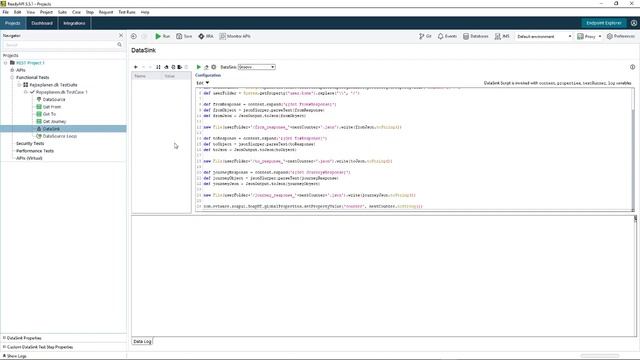Open Preferences gear in toolbar

pyautogui.click(x=620, y=36)
